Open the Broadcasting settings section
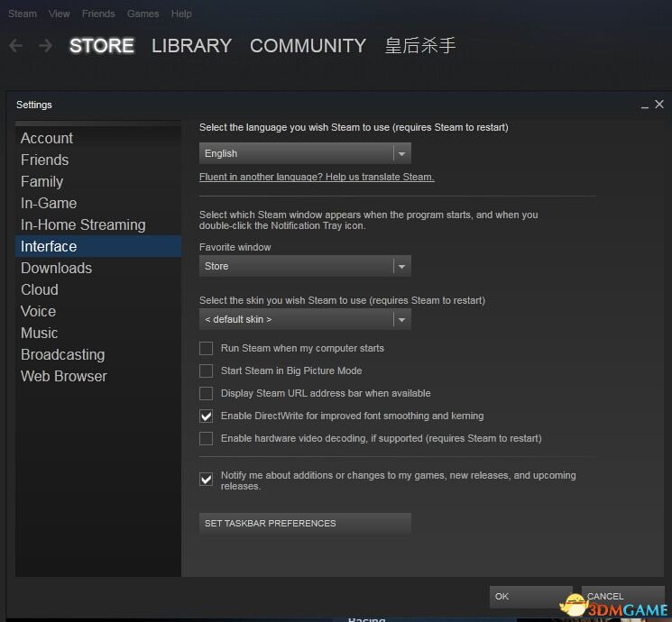This screenshot has height=622, width=672. [63, 355]
